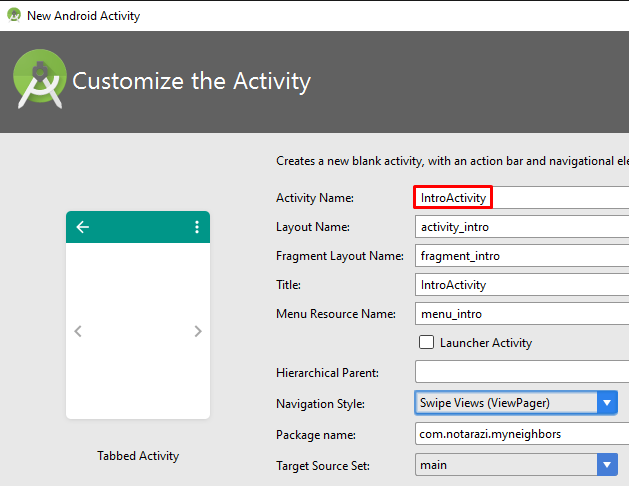
Task: Enable the Launcher Activity checkbox
Action: (426, 342)
